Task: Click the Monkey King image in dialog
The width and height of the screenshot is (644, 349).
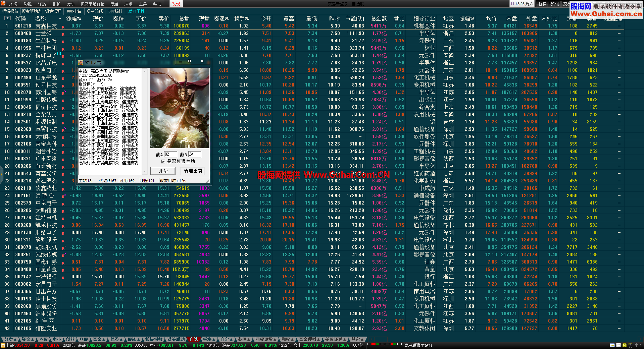Action: (x=180, y=108)
